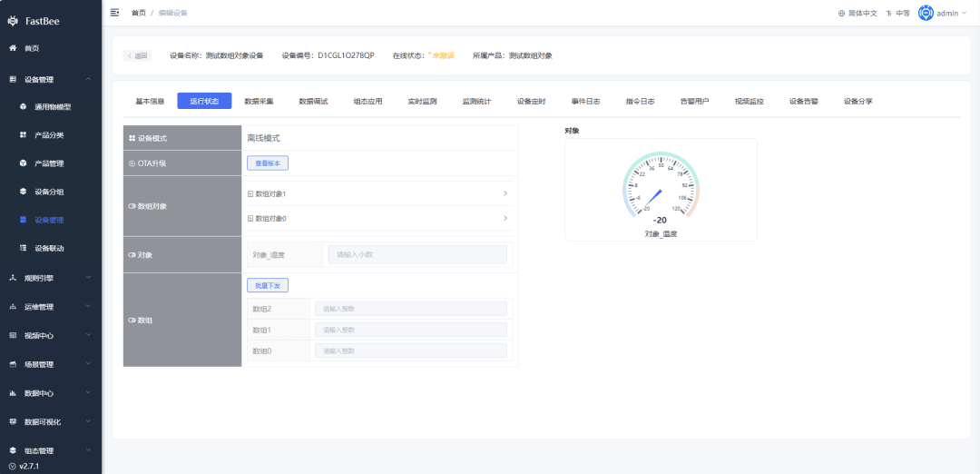Click the OTA升级 label icon
The height and width of the screenshot is (474, 980).
[x=132, y=163]
